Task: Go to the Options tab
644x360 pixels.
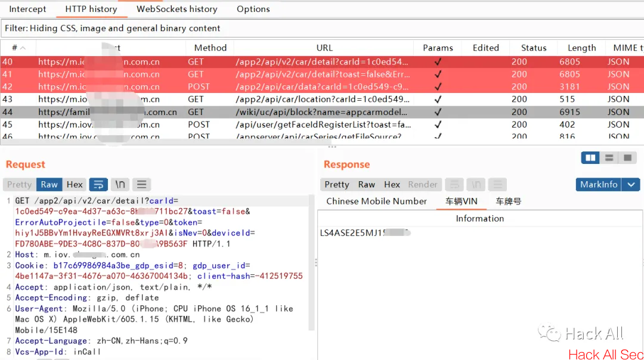Action: 253,9
